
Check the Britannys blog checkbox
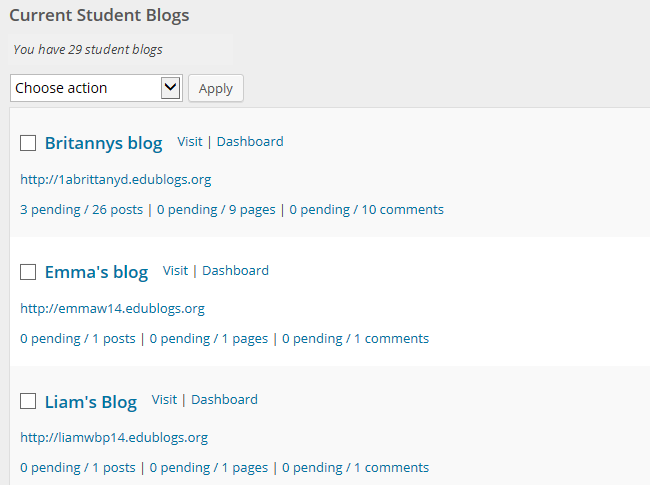click(x=28, y=143)
